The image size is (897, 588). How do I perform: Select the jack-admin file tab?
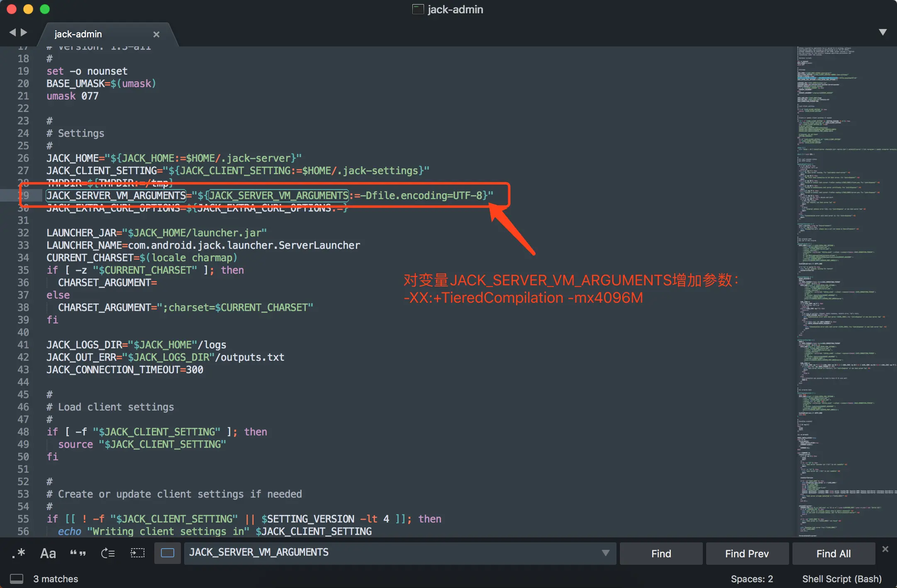point(78,34)
